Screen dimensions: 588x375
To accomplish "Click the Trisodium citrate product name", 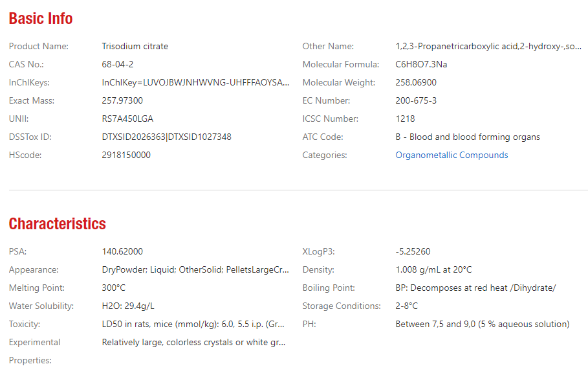I will 135,46.
